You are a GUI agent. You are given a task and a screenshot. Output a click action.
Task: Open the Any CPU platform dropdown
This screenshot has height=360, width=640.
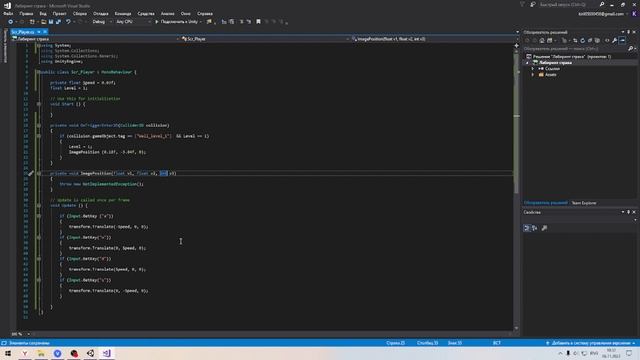[133, 22]
